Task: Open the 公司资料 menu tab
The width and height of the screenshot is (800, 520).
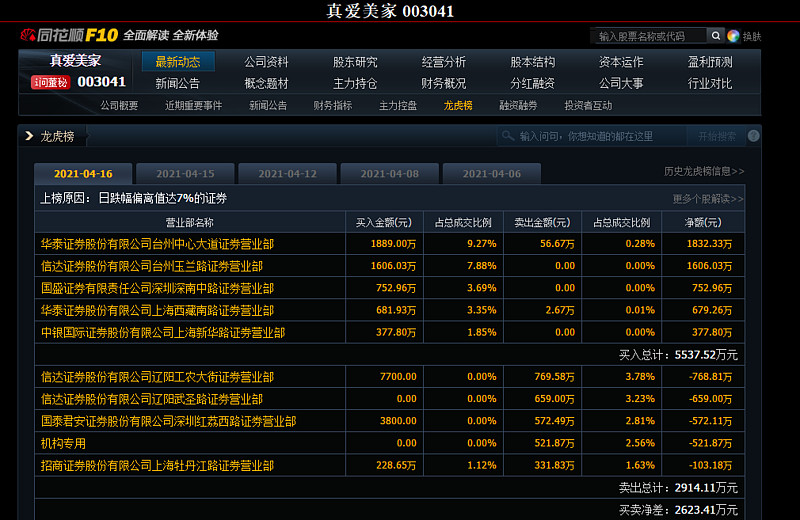Action: tap(266, 62)
